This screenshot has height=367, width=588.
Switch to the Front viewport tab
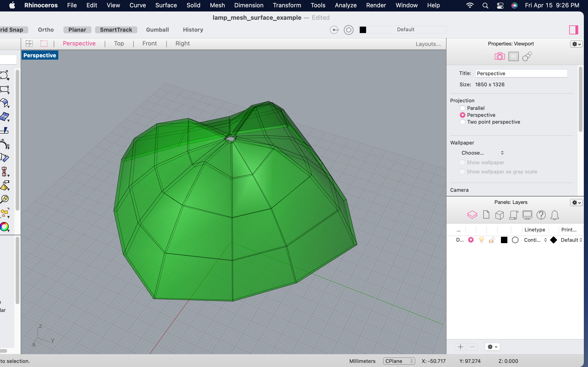pos(150,43)
